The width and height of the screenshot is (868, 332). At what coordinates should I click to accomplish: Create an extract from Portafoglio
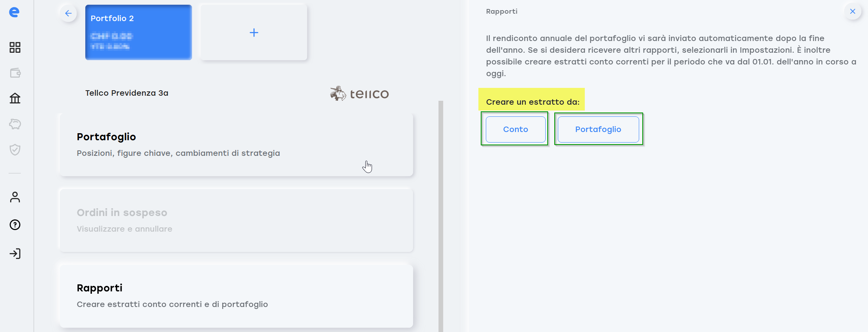pos(598,129)
